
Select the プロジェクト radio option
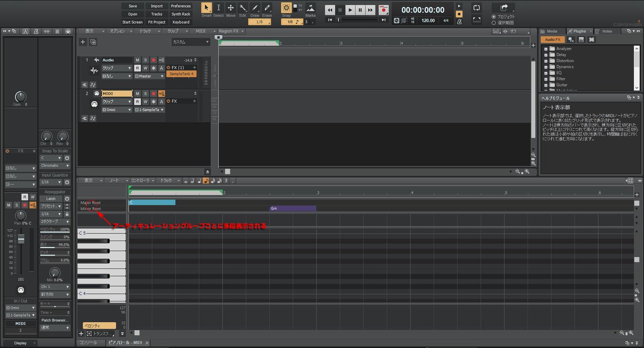pos(494,17)
